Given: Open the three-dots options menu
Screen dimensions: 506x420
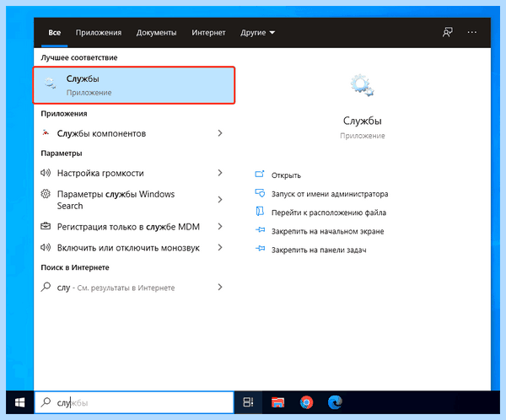Looking at the screenshot, I should pos(471,32).
